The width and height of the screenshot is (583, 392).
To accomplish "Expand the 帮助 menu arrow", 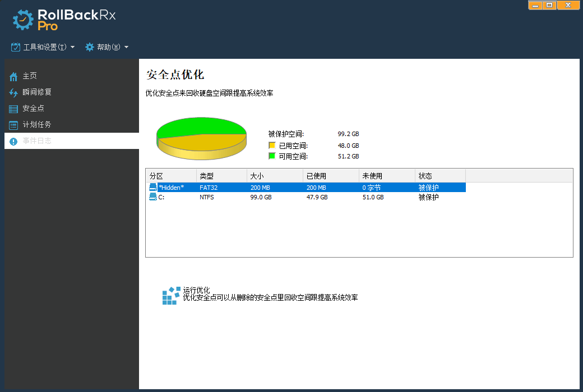I will [127, 47].
